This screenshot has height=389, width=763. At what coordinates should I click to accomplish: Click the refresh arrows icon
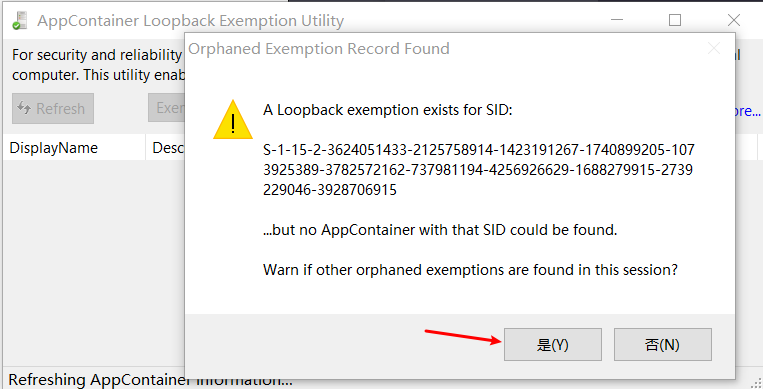(24, 108)
